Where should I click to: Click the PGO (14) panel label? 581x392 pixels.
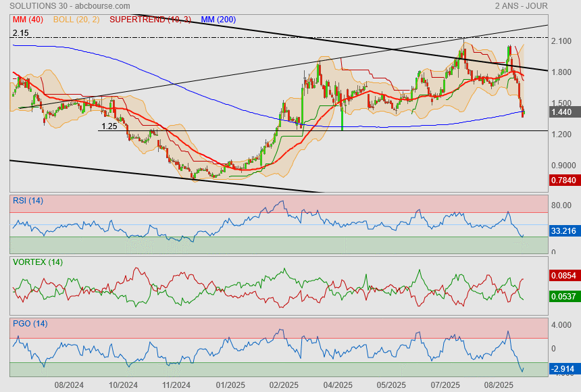[x=30, y=324]
